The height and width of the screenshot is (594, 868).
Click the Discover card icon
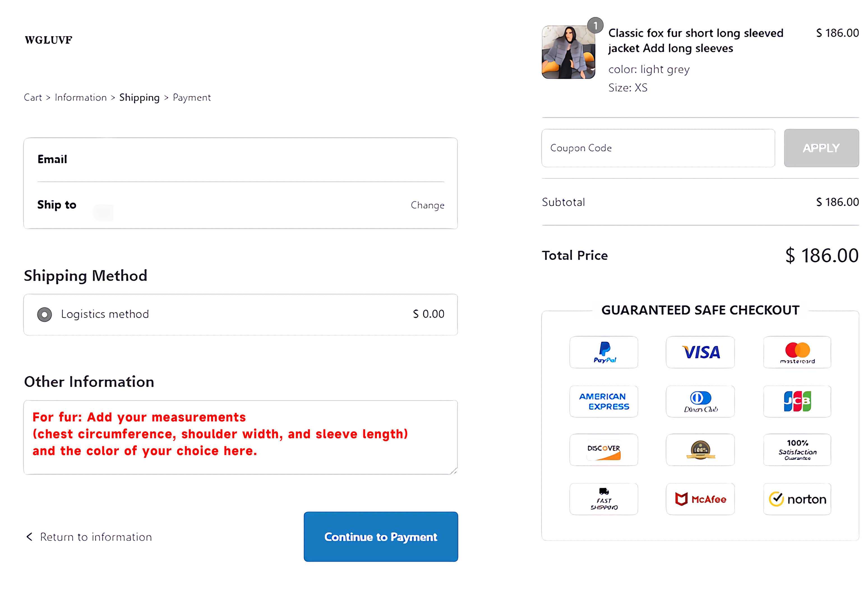click(x=604, y=450)
